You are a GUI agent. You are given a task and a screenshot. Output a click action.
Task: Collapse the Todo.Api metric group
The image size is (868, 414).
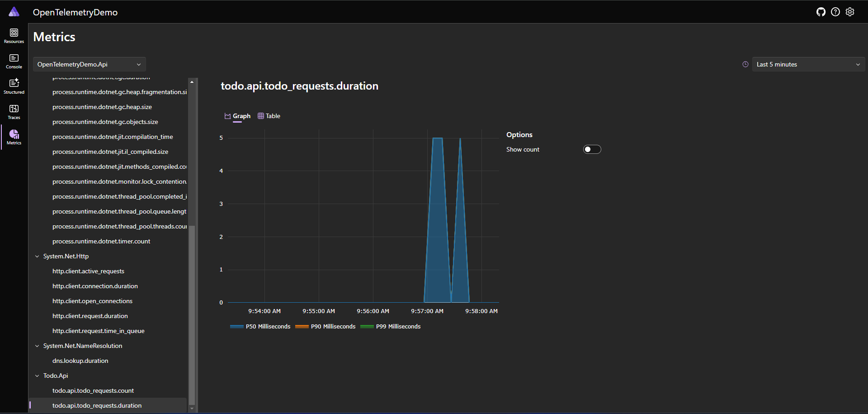[x=37, y=376]
